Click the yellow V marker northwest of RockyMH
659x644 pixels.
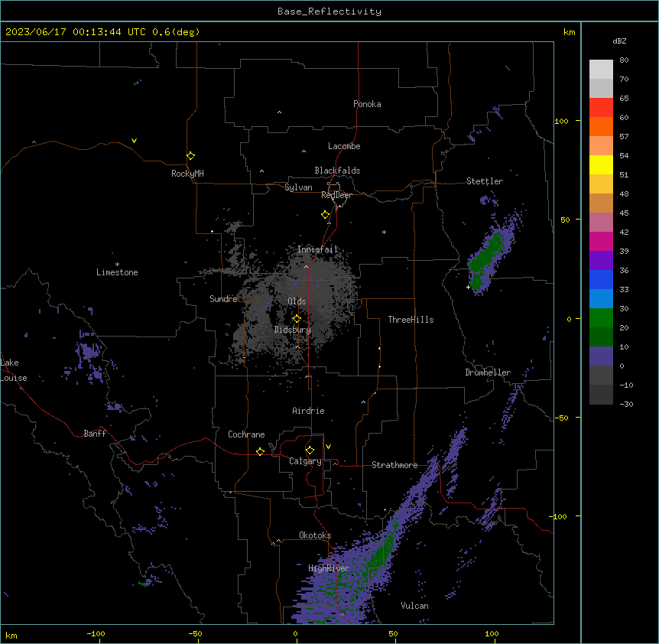point(134,141)
